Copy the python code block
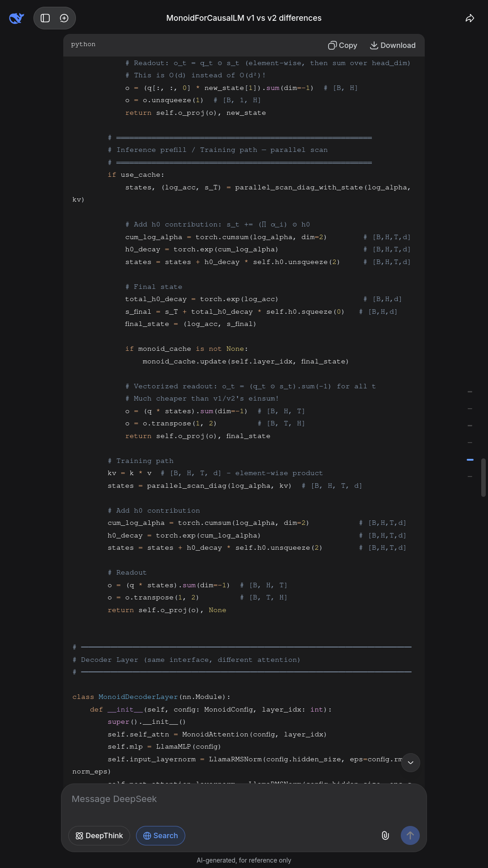This screenshot has height=868, width=488. tap(343, 45)
